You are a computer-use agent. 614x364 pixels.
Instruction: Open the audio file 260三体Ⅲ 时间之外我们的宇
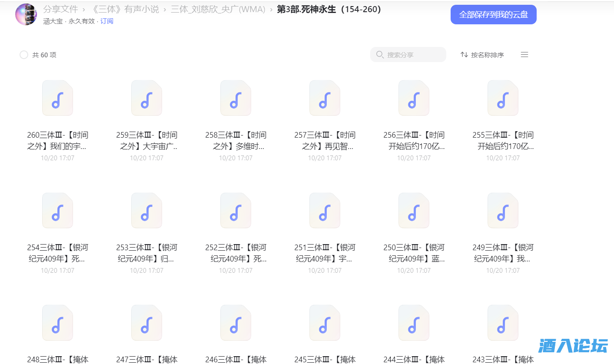pyautogui.click(x=57, y=98)
